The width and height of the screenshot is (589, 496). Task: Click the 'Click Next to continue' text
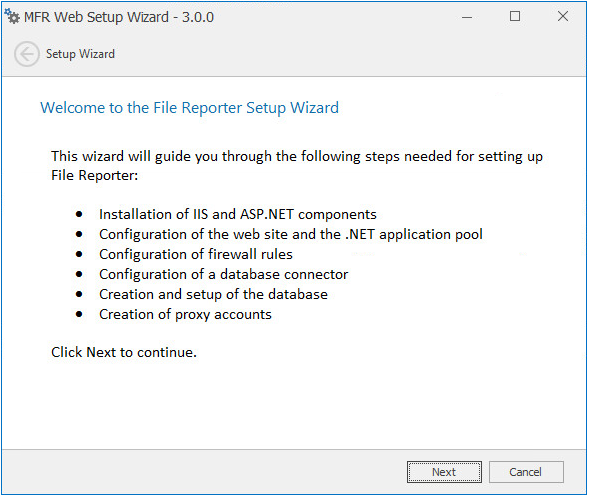[124, 352]
